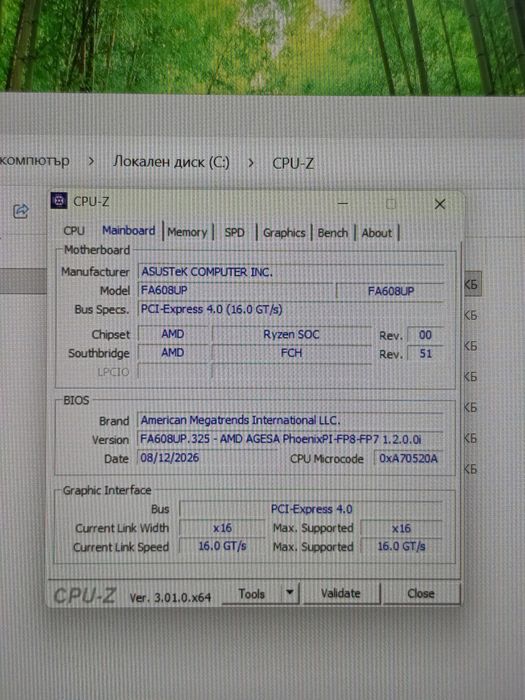Click Current Link Speed '16.0 GT/s'
525x700 pixels.
pyautogui.click(x=222, y=546)
